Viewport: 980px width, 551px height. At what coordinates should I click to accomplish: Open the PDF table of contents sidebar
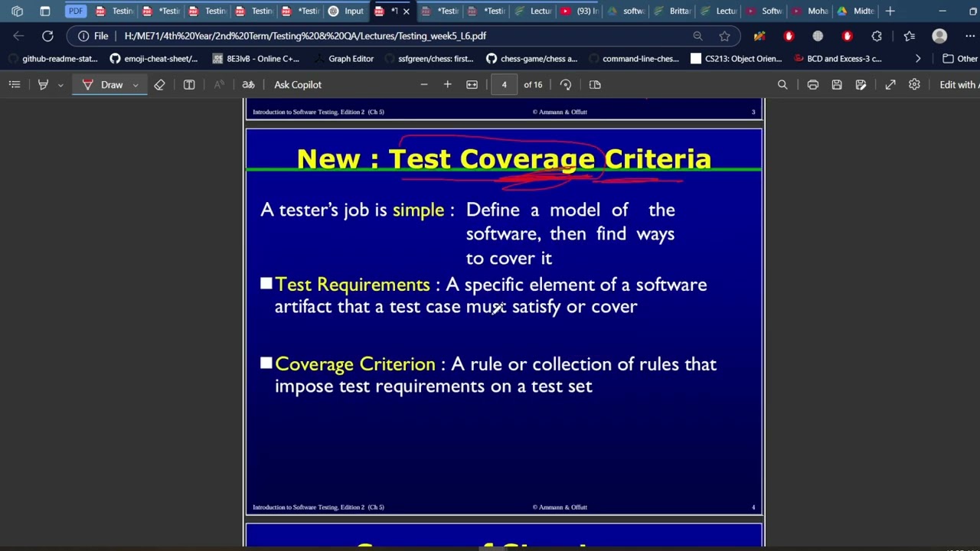click(x=15, y=85)
